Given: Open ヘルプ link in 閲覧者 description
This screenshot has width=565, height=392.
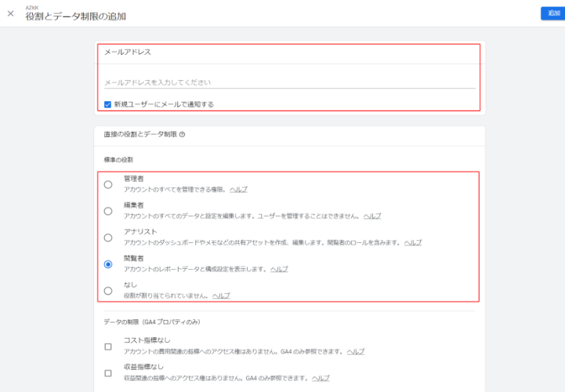Looking at the screenshot, I should 279,269.
